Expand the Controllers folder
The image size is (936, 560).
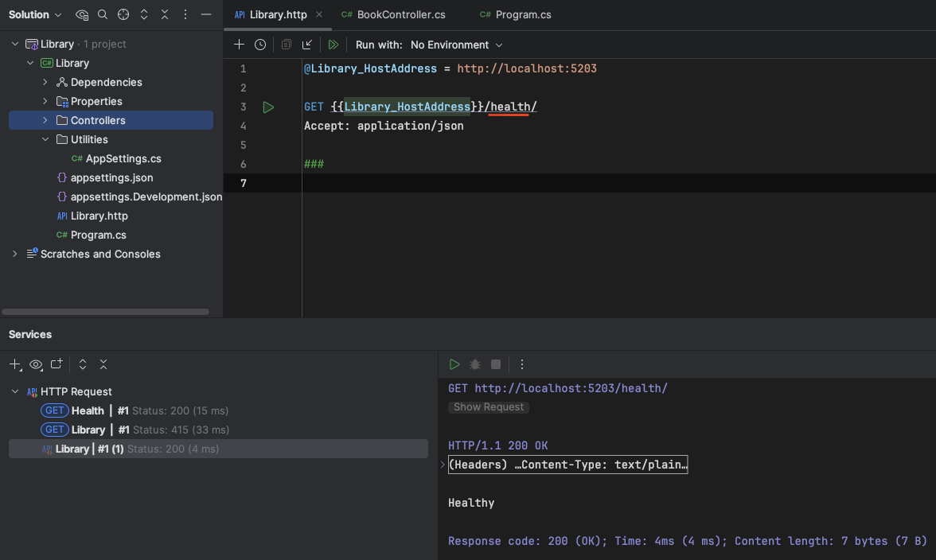[45, 121]
